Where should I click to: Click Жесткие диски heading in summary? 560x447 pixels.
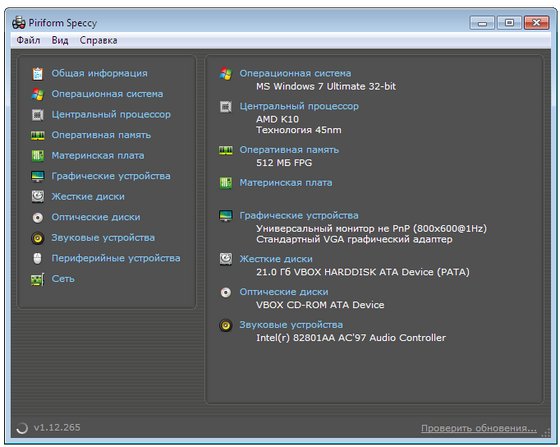tap(276, 259)
